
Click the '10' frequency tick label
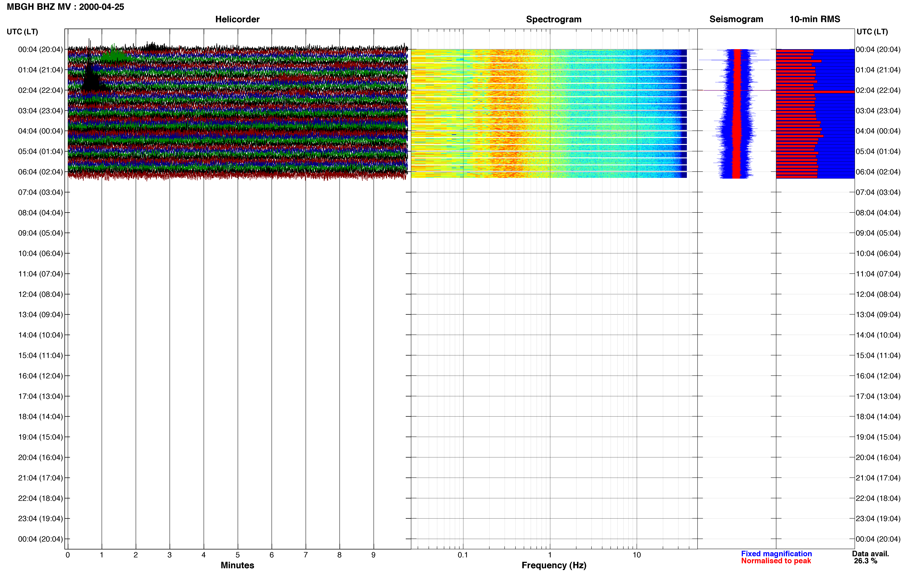pos(637,555)
